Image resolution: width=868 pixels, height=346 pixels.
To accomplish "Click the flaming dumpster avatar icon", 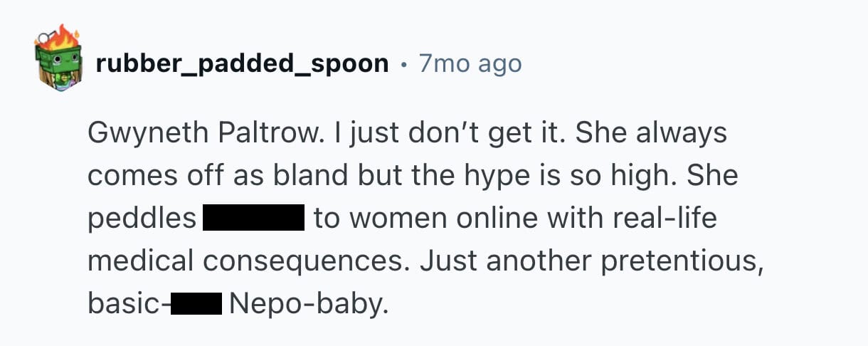I will tap(58, 63).
